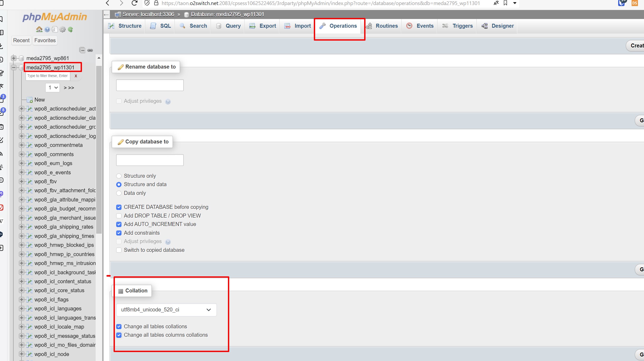The width and height of the screenshot is (644, 361).
Task: Click the table icon beside wpo8_eum_logs
Action: pos(30,163)
